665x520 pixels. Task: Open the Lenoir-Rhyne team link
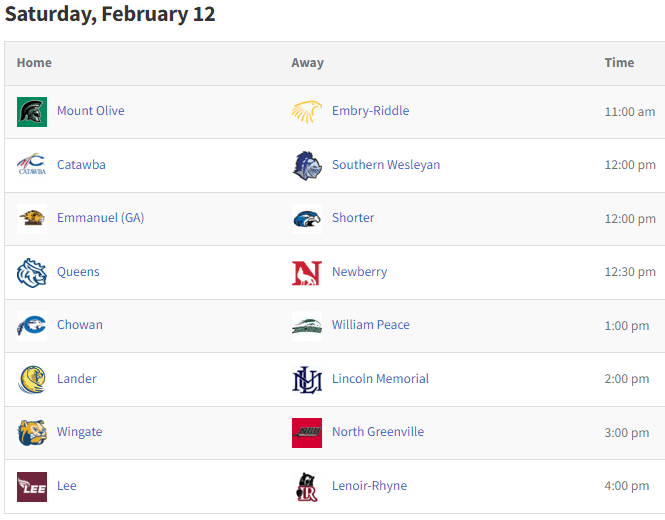(369, 486)
